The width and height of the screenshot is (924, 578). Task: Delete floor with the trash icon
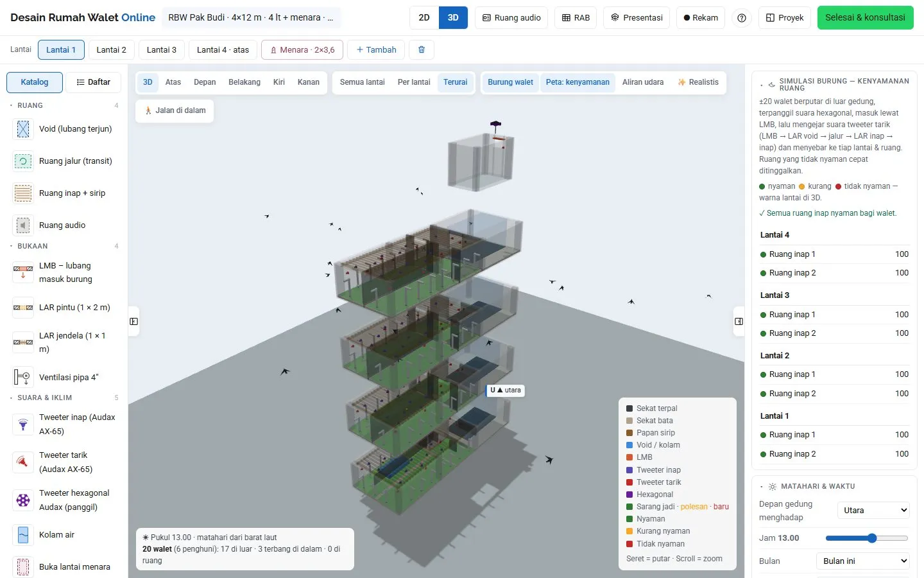(422, 49)
